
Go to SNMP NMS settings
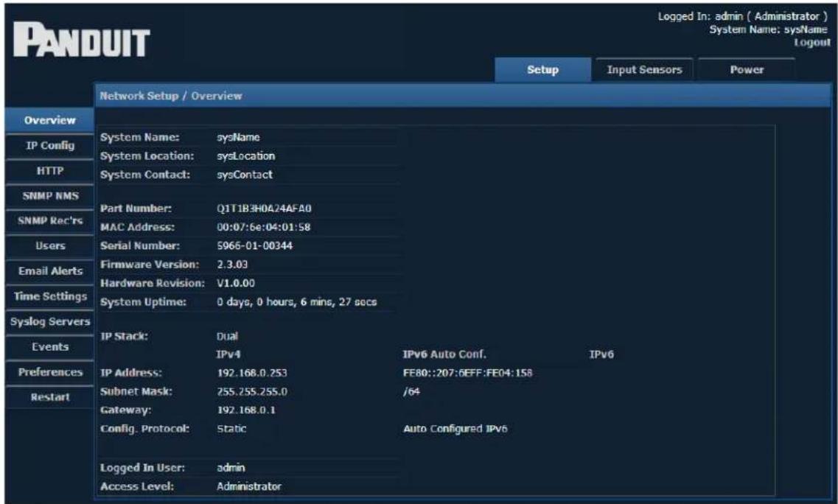pos(49,195)
